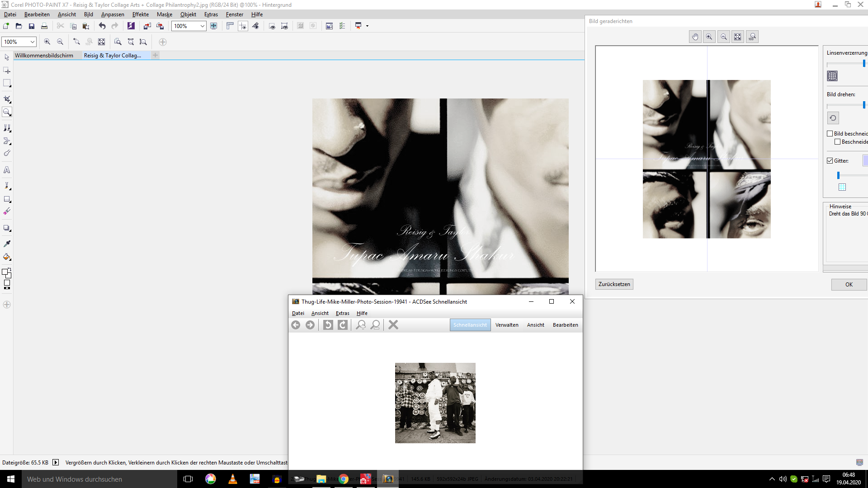Screen dimensions: 868x488
Task: Toggle the guidelines display icon
Action: click(x=243, y=26)
